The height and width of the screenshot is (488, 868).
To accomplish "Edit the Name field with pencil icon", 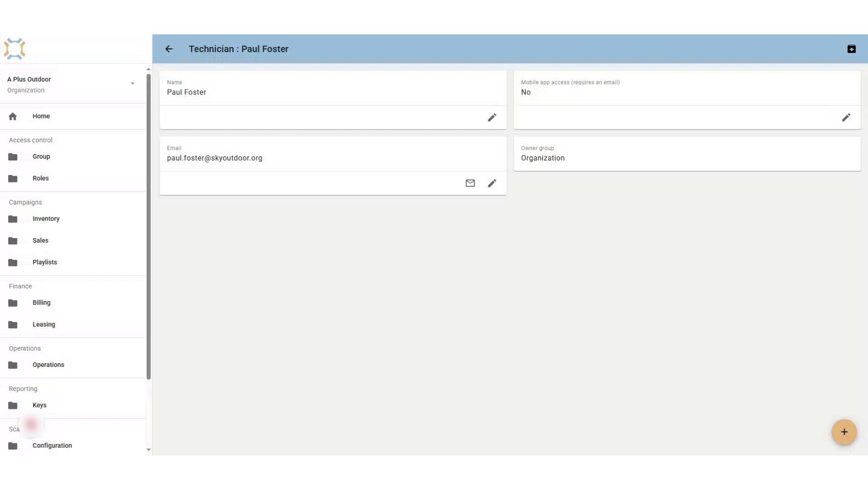I will click(x=492, y=117).
